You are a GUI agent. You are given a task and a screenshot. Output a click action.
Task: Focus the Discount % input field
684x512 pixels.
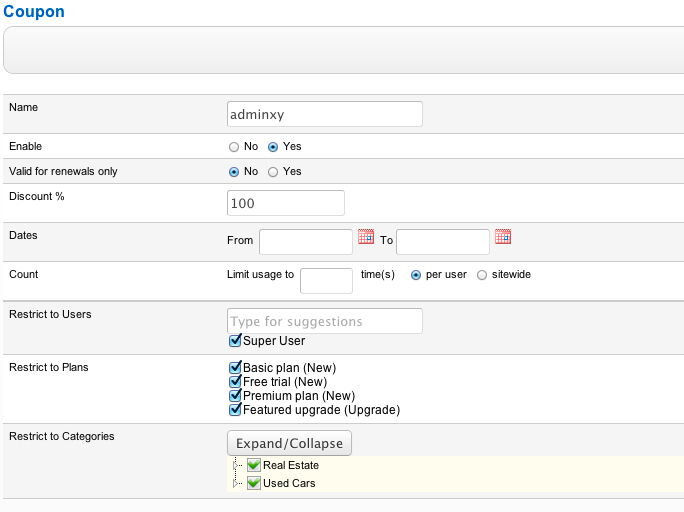[x=286, y=203]
